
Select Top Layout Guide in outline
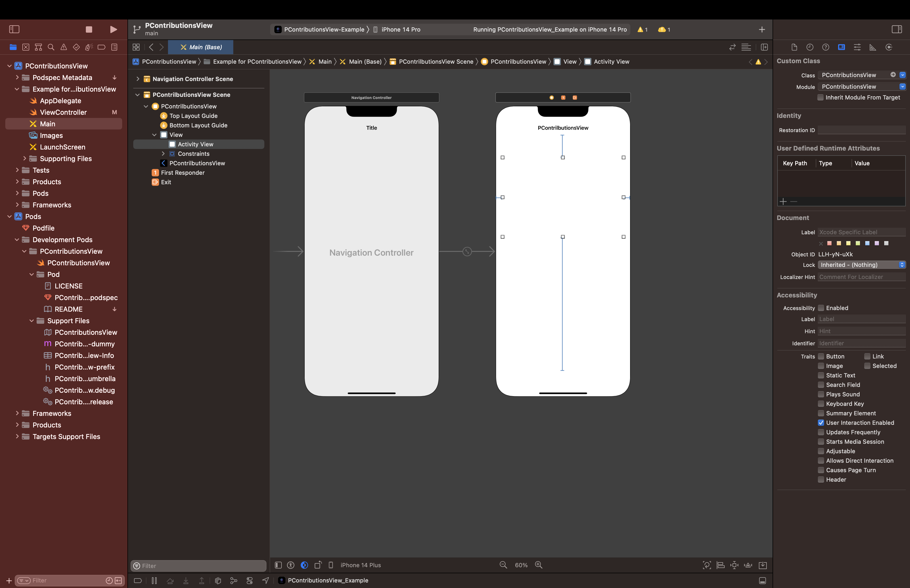pos(193,116)
